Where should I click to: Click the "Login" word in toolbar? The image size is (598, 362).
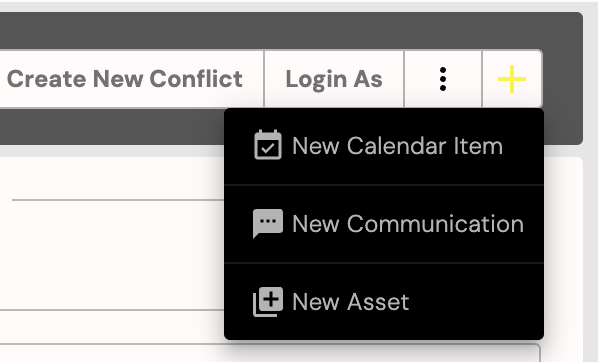[x=316, y=80]
